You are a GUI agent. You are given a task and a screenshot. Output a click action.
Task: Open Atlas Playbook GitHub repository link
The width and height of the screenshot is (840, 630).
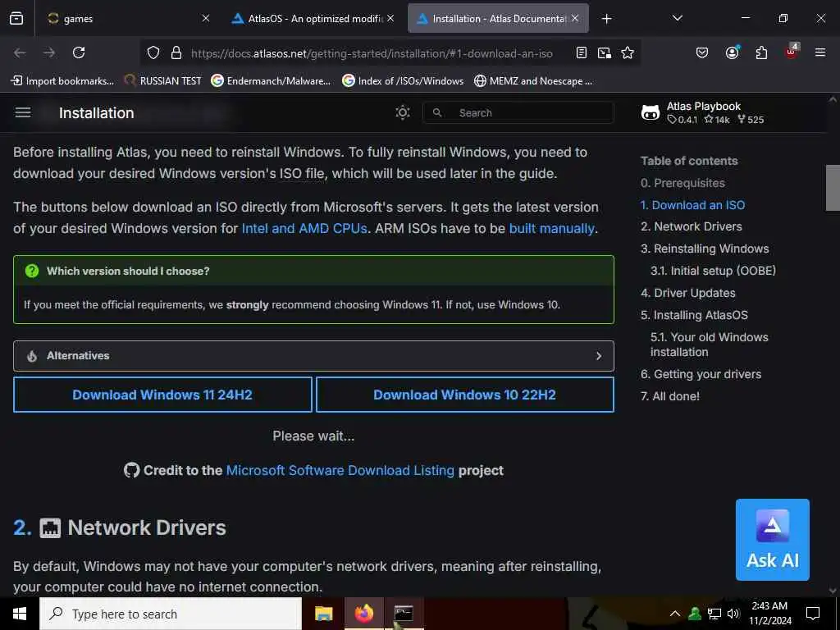703,112
